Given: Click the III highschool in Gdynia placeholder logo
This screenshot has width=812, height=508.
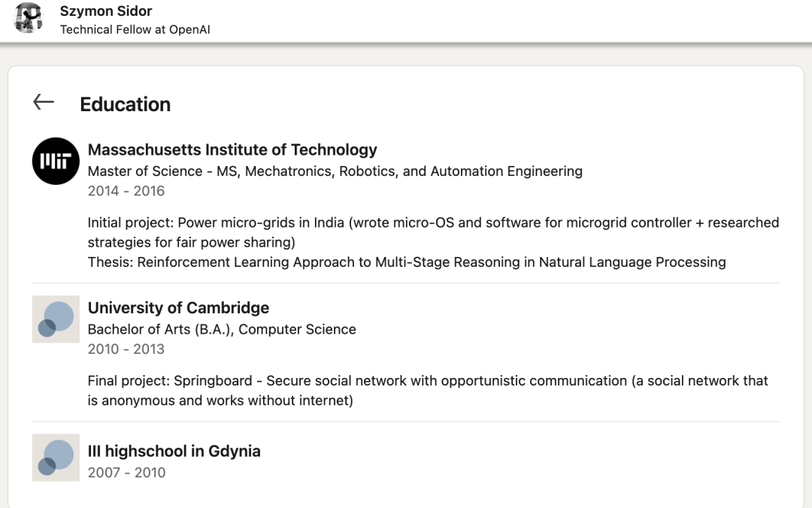Looking at the screenshot, I should coord(56,457).
